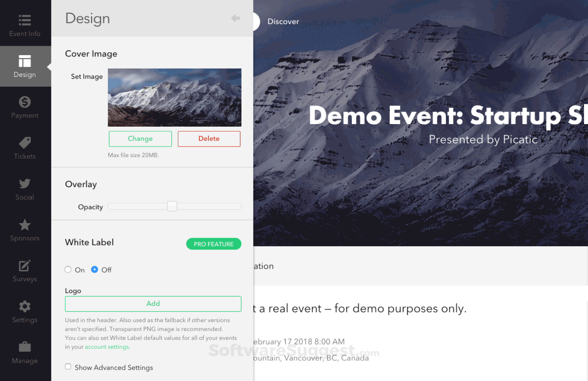Select the Design sidebar icon
Screen dimensions: 588x381
pos(25,66)
